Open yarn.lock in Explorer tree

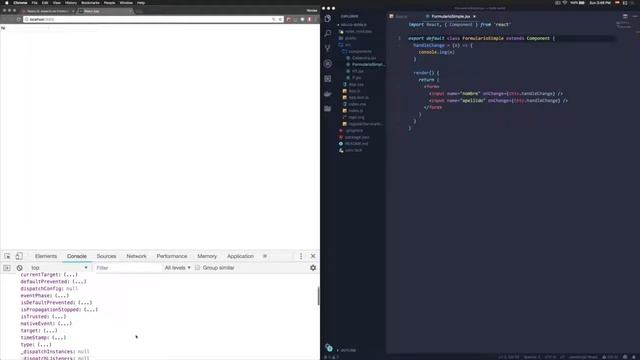353,150
